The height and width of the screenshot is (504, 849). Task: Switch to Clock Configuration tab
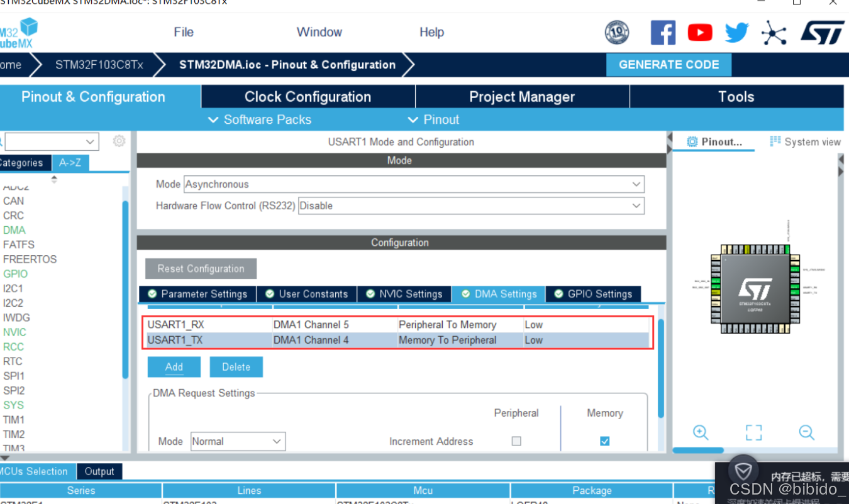pos(308,97)
